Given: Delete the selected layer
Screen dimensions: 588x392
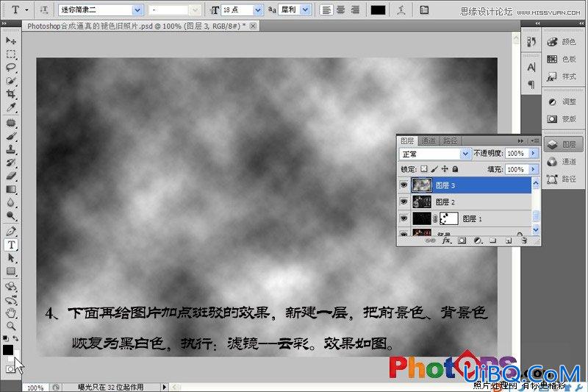Looking at the screenshot, I should click(x=524, y=240).
